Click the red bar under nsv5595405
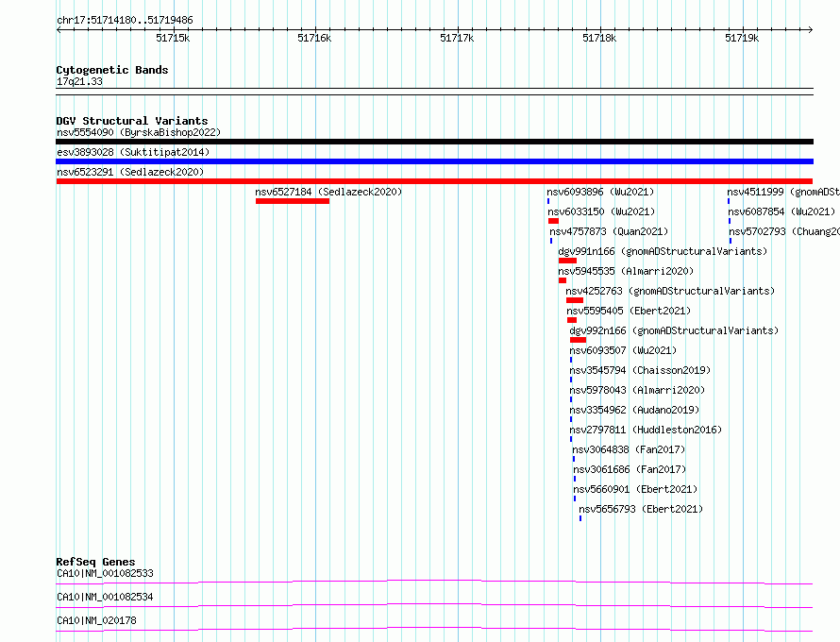This screenshot has width=840, height=642. [x=572, y=320]
